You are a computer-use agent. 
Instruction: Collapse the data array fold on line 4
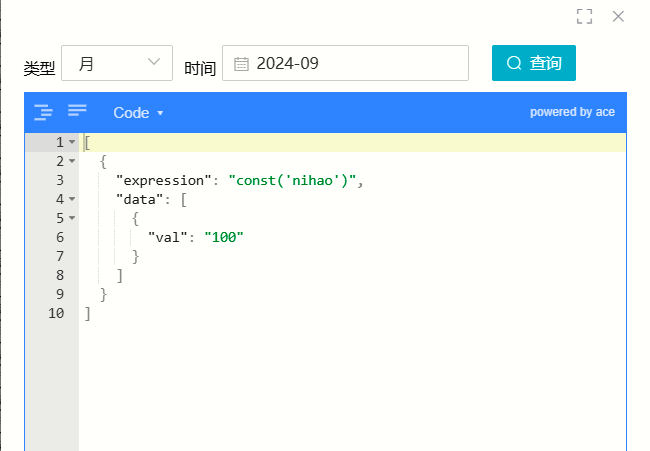[x=72, y=199]
